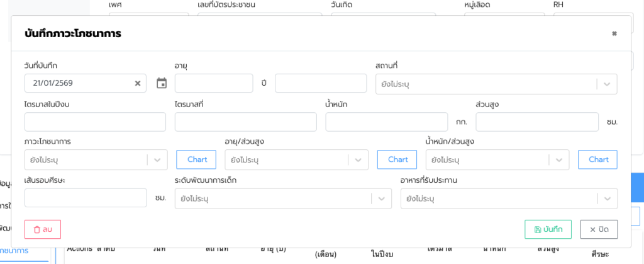Show Chart for อายุ/ส่วนสูง

pyautogui.click(x=397, y=159)
